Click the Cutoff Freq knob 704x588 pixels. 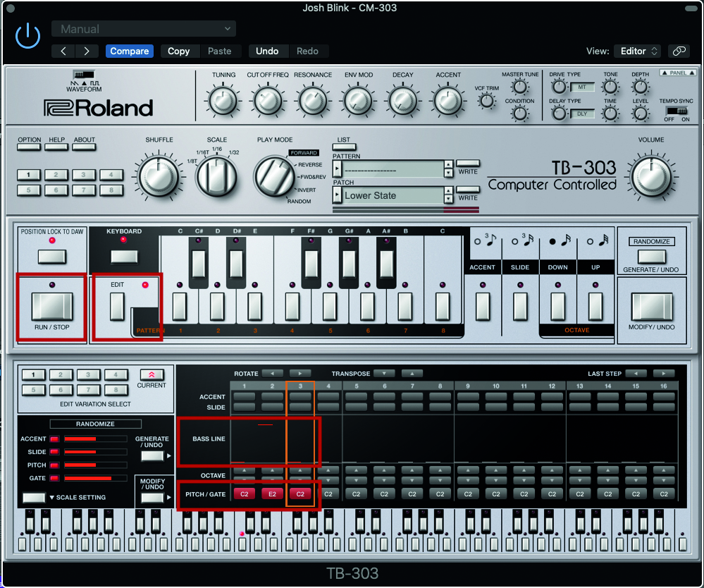(x=268, y=101)
